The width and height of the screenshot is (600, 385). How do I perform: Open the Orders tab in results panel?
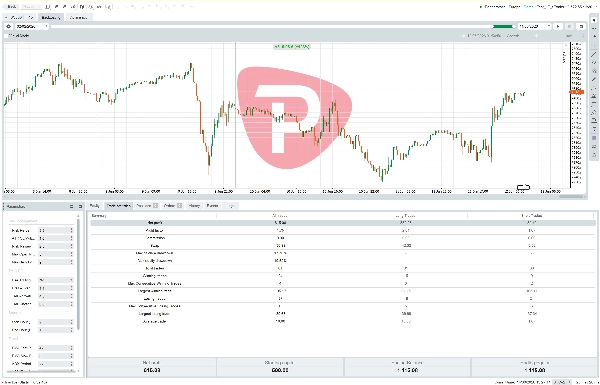tap(173, 206)
